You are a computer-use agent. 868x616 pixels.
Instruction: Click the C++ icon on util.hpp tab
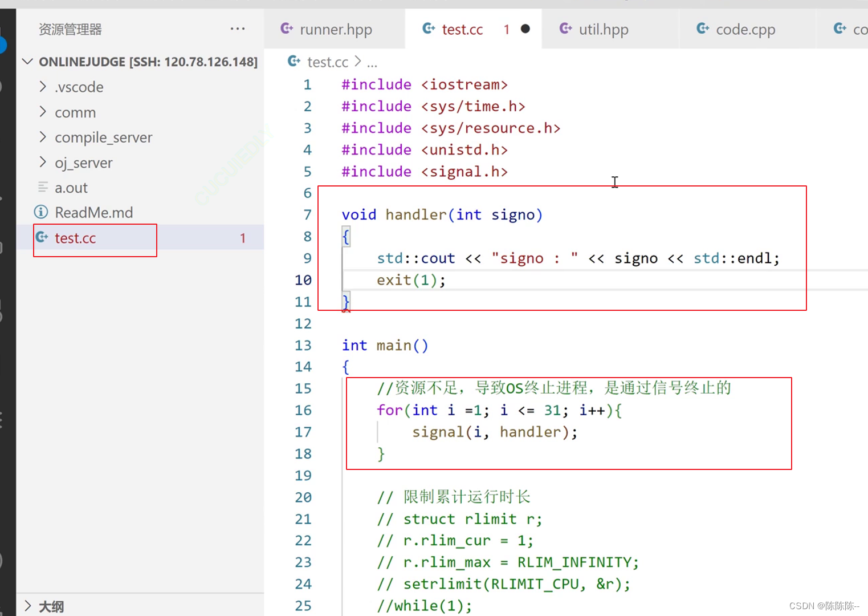coord(566,28)
